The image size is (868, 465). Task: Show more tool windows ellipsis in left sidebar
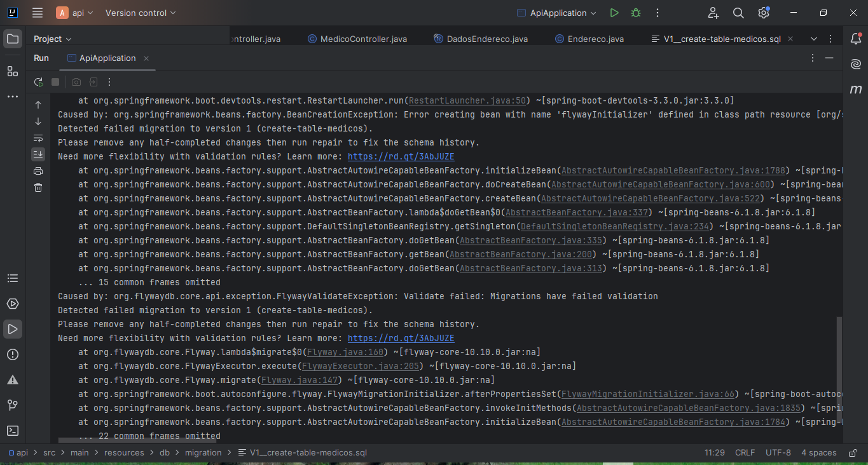[x=13, y=97]
